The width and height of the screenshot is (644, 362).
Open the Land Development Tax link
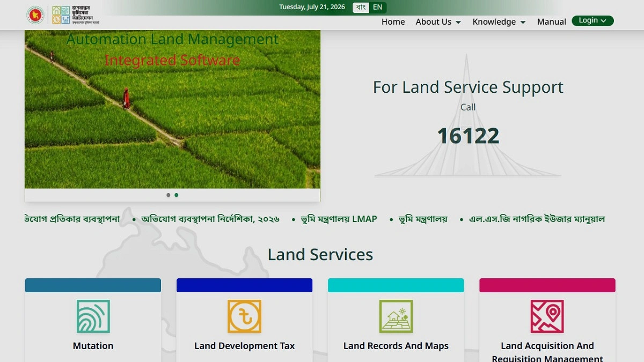pyautogui.click(x=244, y=346)
